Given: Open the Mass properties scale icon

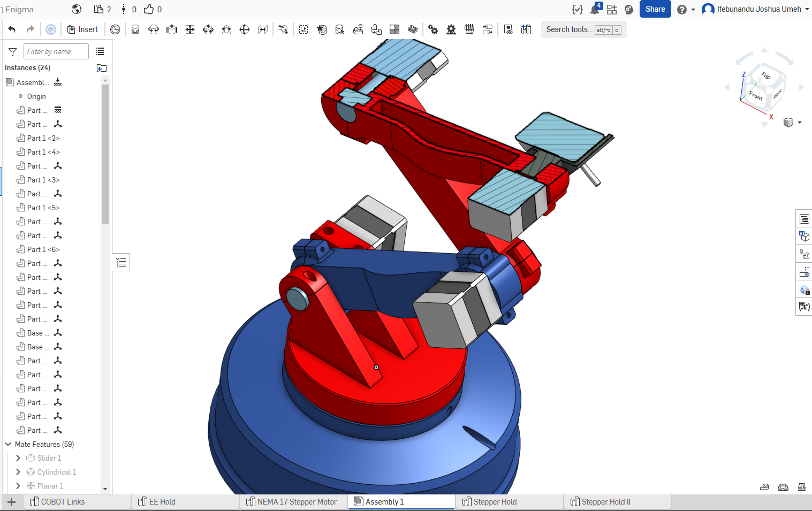Looking at the screenshot, I should [802, 487].
